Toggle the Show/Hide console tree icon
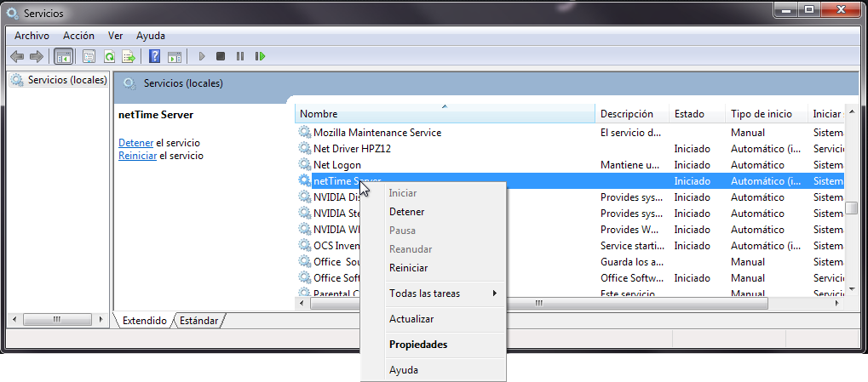 tap(64, 56)
